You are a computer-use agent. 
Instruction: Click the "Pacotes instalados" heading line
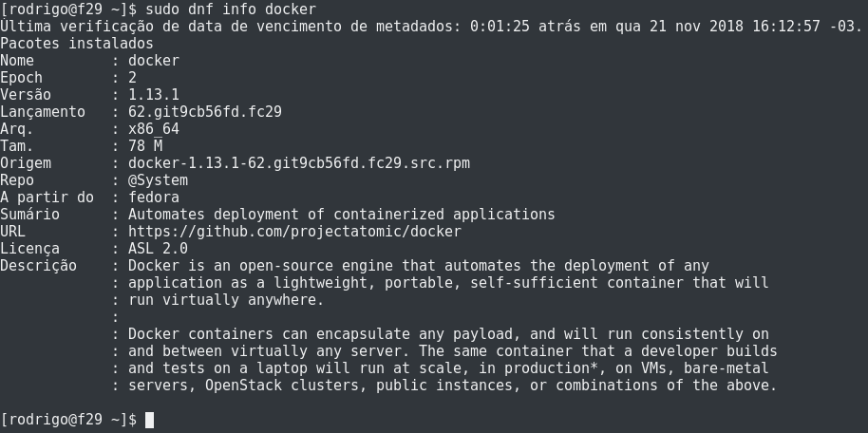[x=77, y=44]
